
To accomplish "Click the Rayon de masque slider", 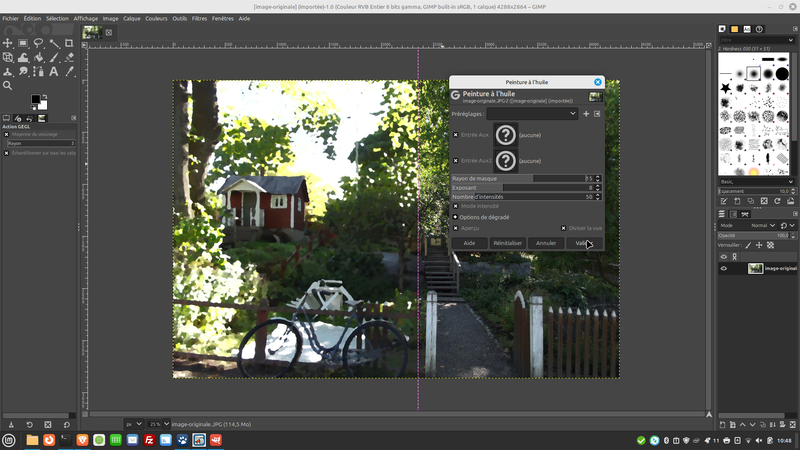I will (x=520, y=179).
